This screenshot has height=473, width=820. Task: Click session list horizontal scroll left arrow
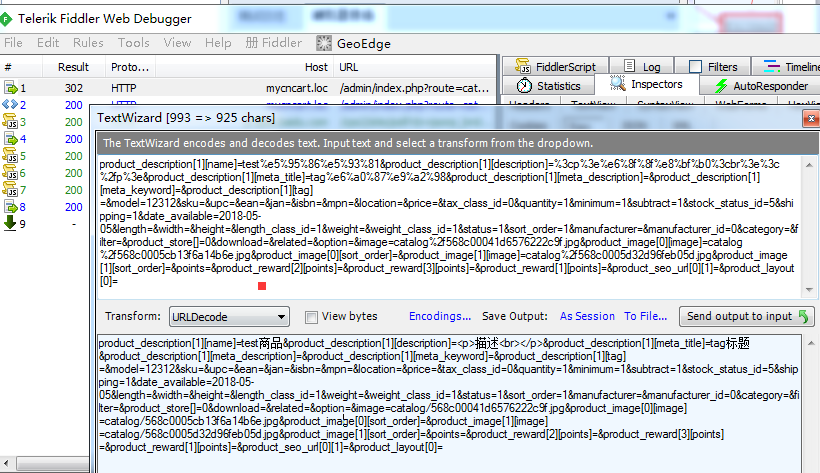coord(6,463)
